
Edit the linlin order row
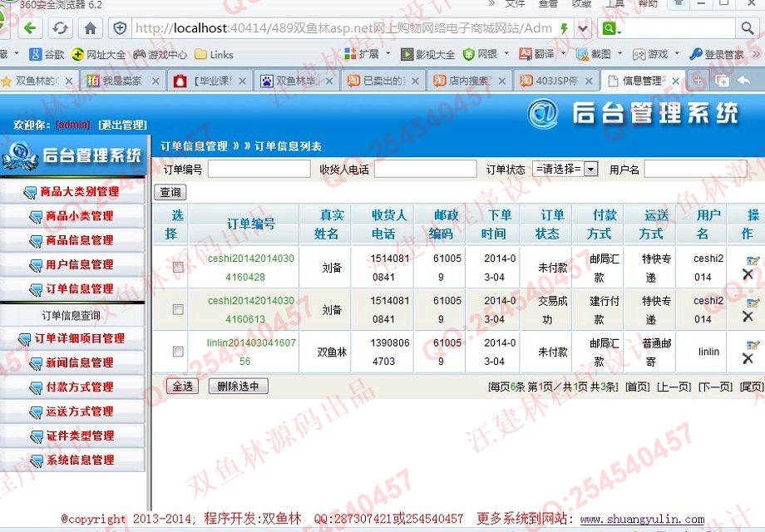coord(753,345)
